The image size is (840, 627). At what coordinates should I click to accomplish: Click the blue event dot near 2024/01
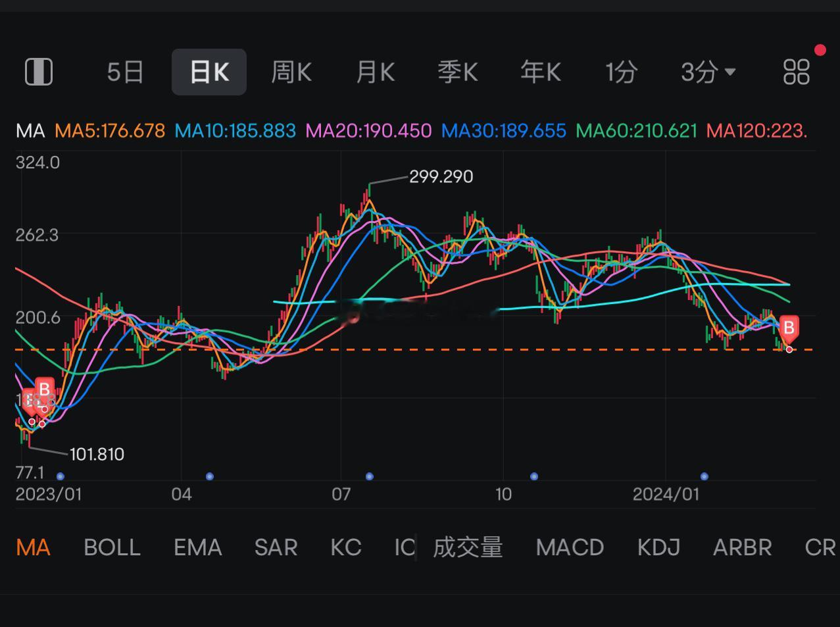point(704,476)
